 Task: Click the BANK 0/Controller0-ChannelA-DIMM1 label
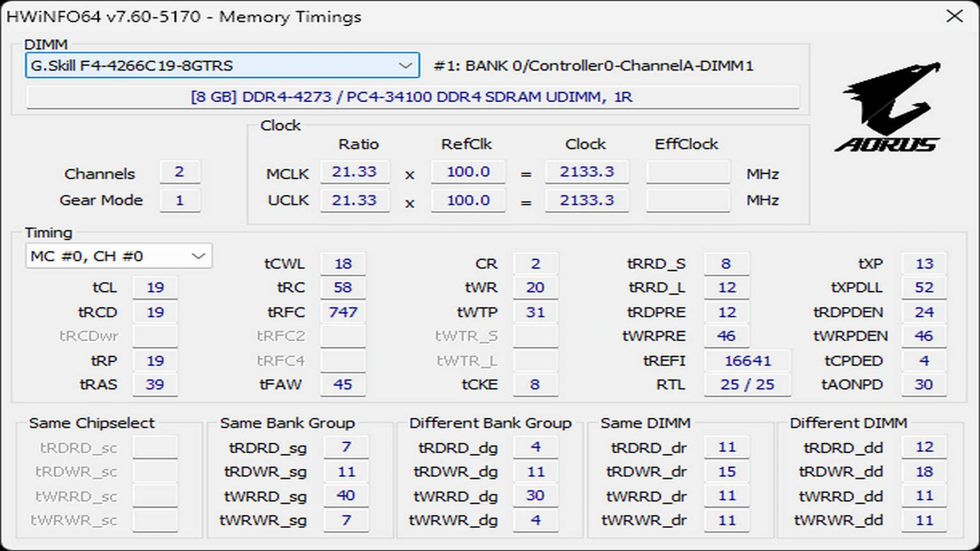point(593,66)
